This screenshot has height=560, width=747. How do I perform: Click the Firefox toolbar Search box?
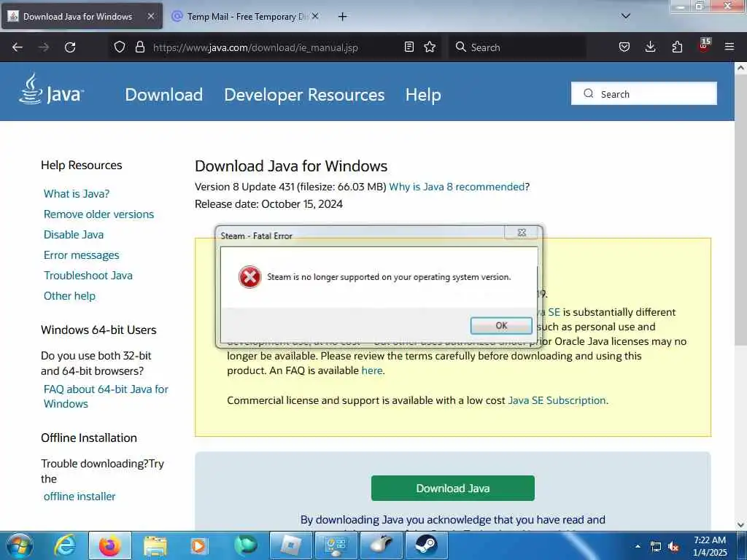pyautogui.click(x=517, y=47)
